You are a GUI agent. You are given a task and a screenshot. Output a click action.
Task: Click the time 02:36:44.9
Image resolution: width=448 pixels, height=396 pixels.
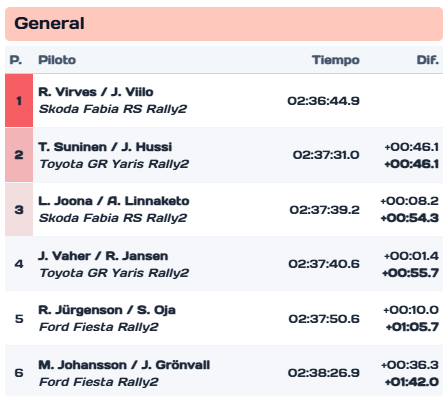323,101
